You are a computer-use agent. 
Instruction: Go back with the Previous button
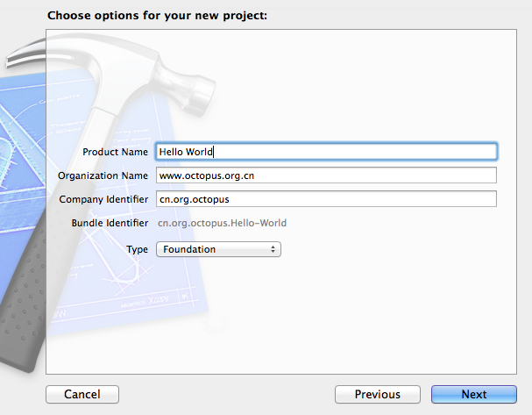[x=378, y=394]
